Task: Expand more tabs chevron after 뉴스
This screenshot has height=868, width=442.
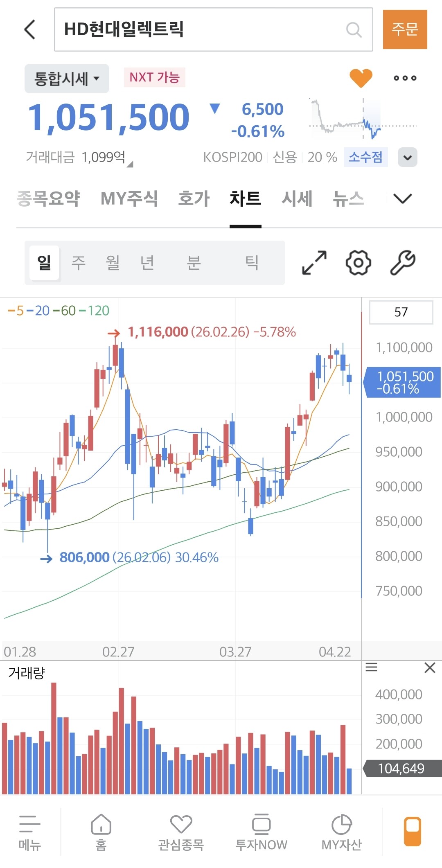Action: click(x=402, y=199)
